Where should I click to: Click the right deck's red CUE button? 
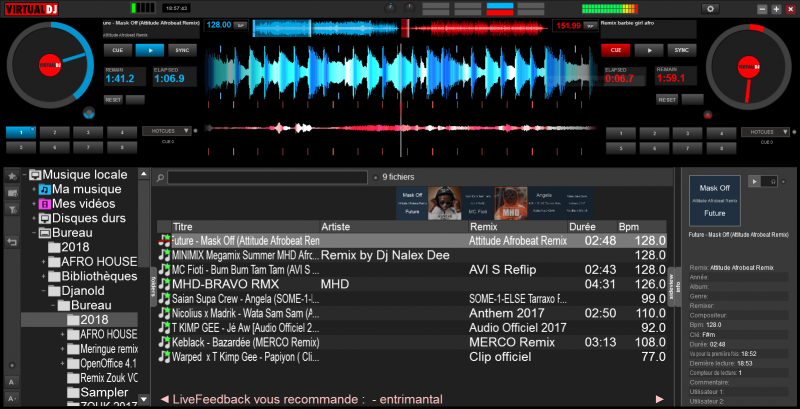pyautogui.click(x=616, y=50)
